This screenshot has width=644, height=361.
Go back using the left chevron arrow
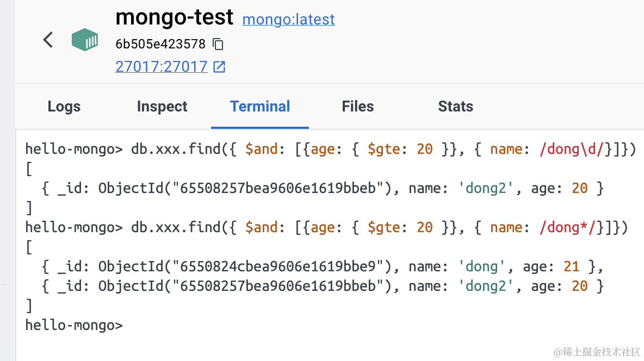(48, 40)
